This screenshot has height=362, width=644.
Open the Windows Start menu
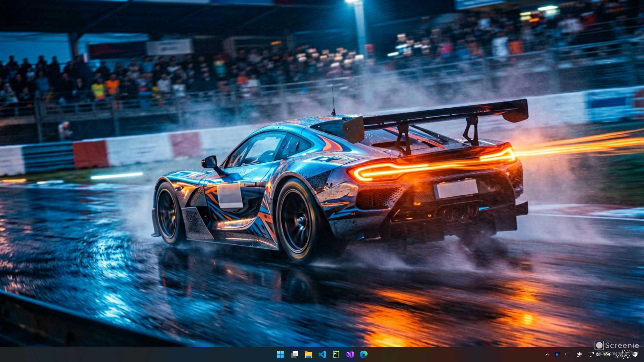click(280, 354)
